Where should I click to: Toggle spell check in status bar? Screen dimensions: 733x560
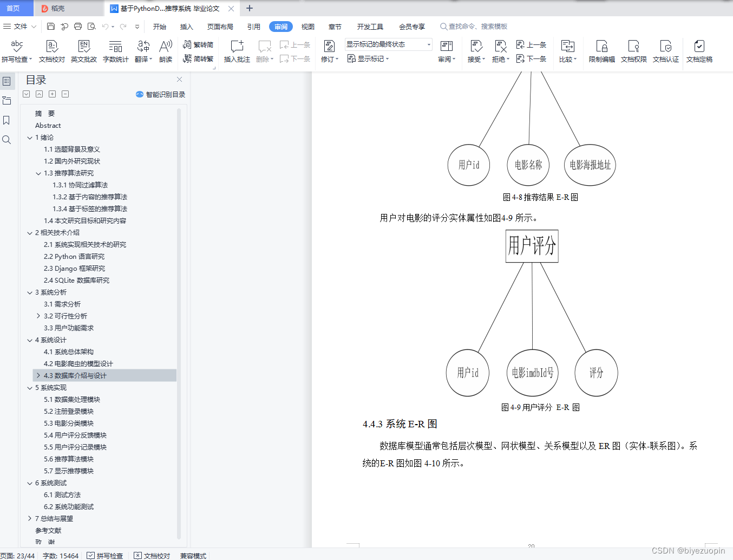105,556
